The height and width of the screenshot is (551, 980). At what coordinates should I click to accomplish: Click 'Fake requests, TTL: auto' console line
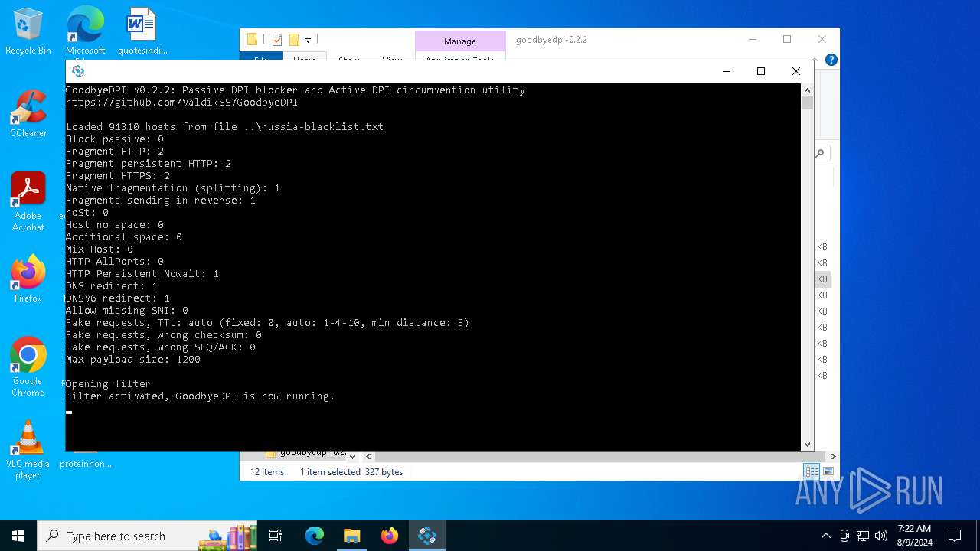click(x=267, y=322)
